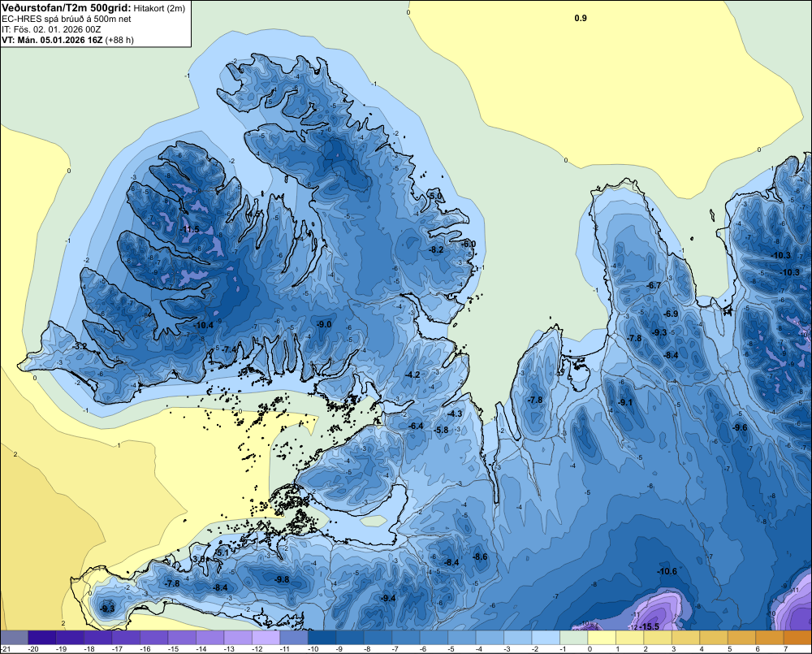Click the -8.6 temperature value
This screenshot has height=654, width=812.
[480, 557]
